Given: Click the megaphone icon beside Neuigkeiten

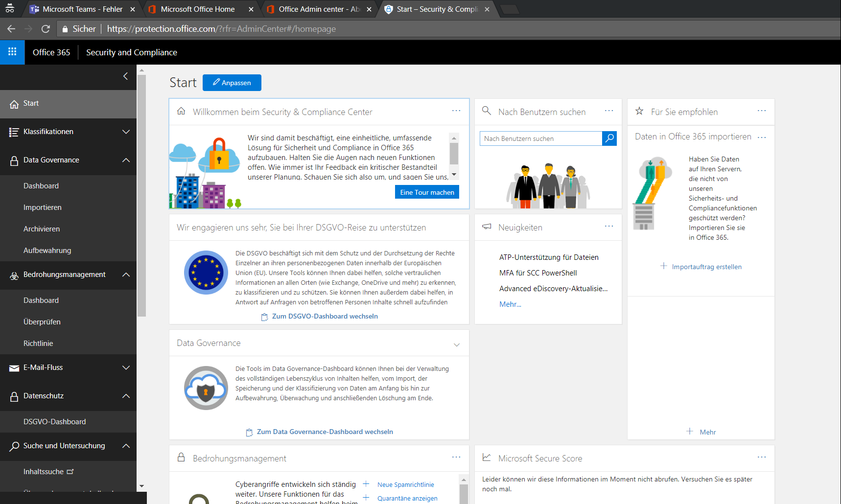Looking at the screenshot, I should (487, 227).
